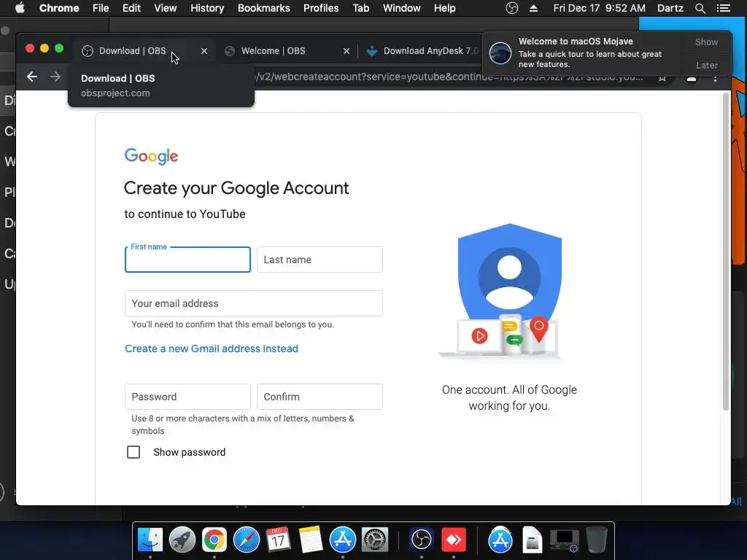Open Calendar icon showing 17
Image resolution: width=747 pixels, height=560 pixels.
[278, 540]
